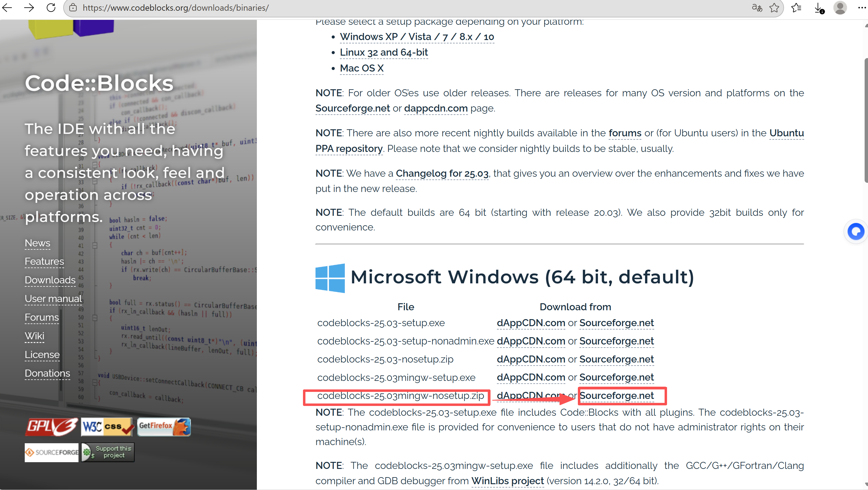This screenshot has height=490, width=868.
Task: Click the 'Microsoft Windows (64 bit, default)' heading
Action: tap(522, 277)
